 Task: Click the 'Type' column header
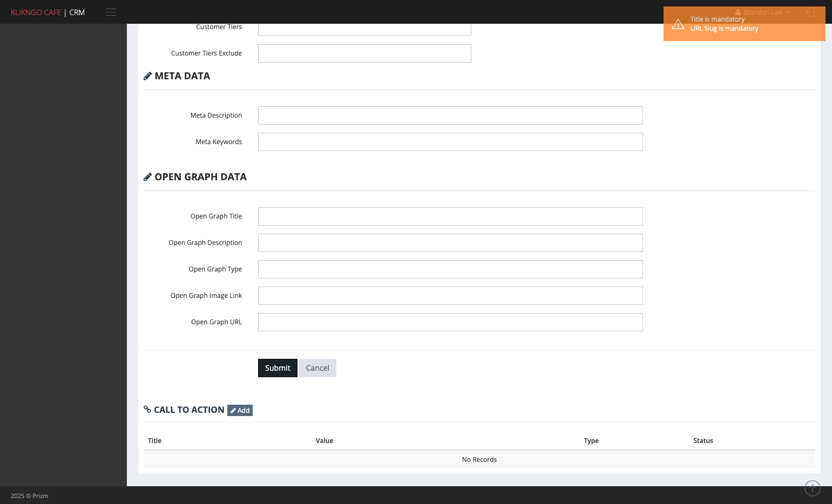click(x=591, y=441)
